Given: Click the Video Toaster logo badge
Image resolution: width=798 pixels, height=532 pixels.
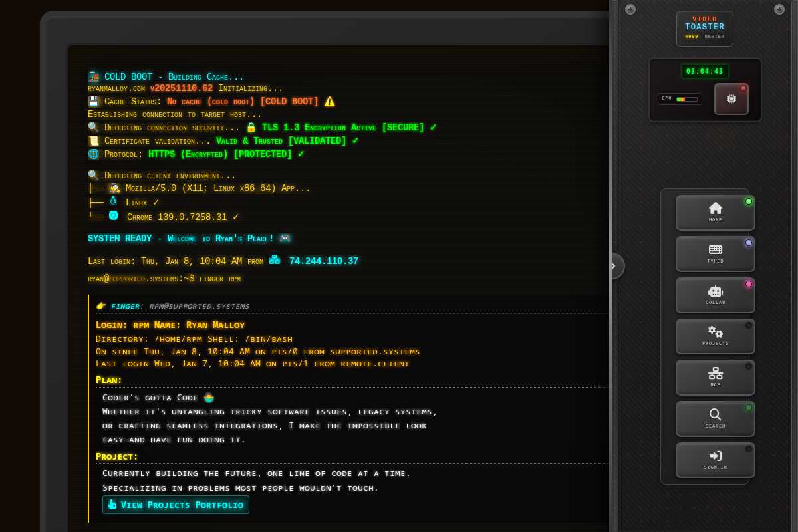Looking at the screenshot, I should click(704, 29).
